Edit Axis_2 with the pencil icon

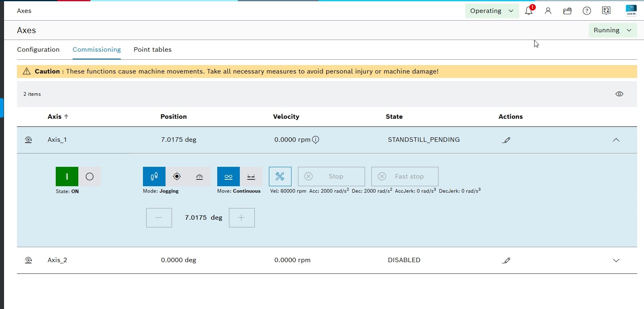[506, 260]
